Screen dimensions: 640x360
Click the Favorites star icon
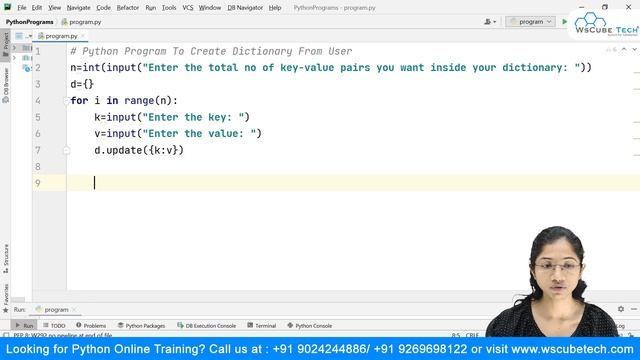pos(5,310)
